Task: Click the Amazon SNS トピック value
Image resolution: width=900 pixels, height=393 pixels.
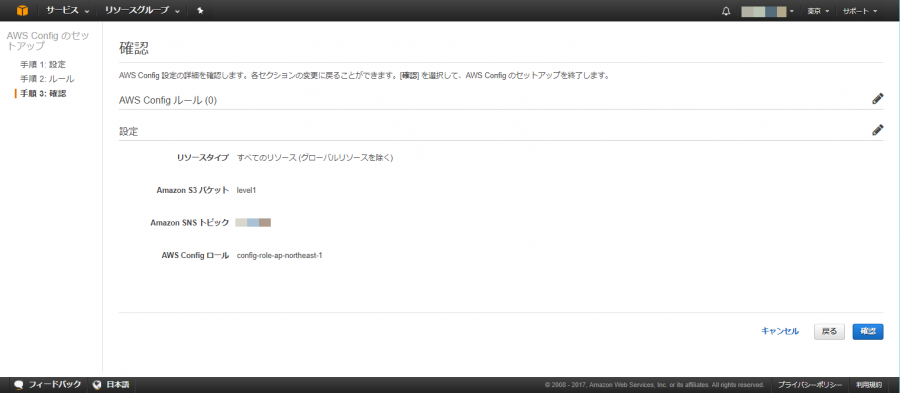Action: coord(253,223)
